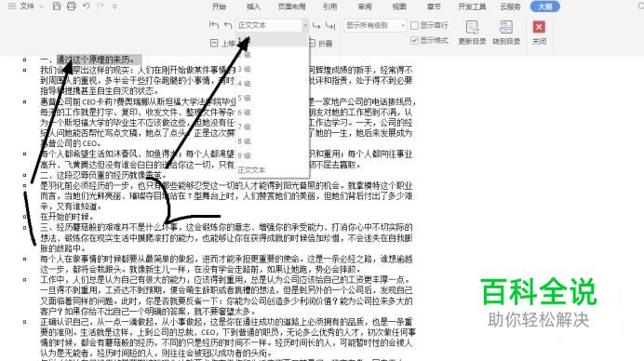Viewport: 644px width, 361px height.
Task: Click paragraph starting 三、经历蘑菇般的艰难
Action: pos(226,238)
